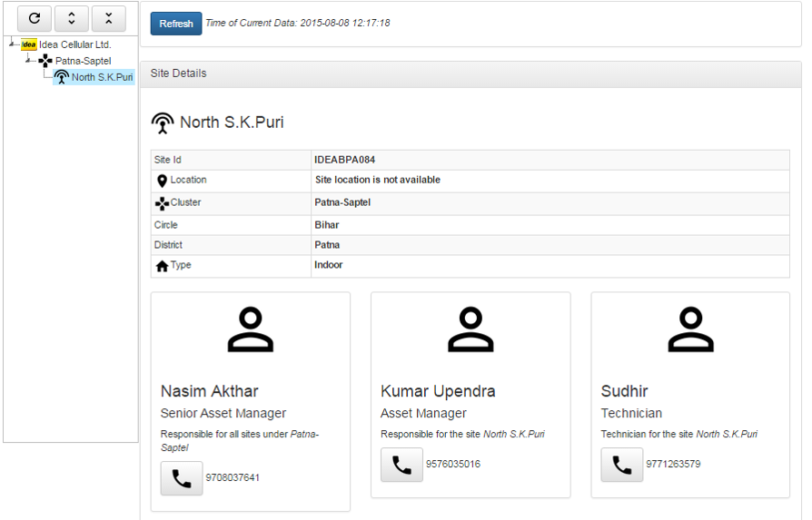The height and width of the screenshot is (520, 812).
Task: Click the name Nasim Akthar
Action: point(209,391)
